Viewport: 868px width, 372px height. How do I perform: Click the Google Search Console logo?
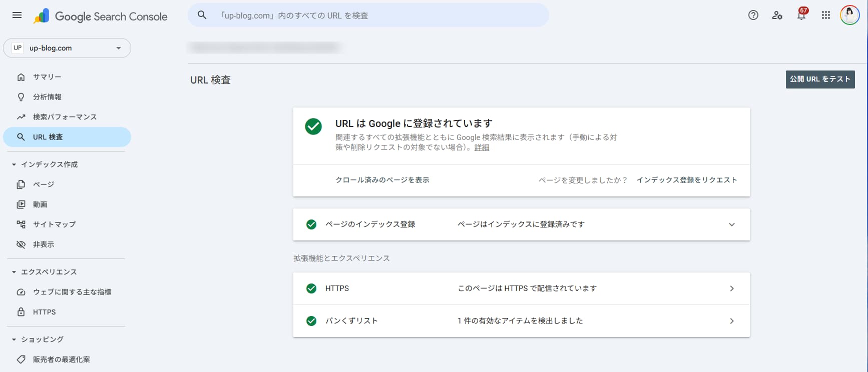click(x=101, y=16)
